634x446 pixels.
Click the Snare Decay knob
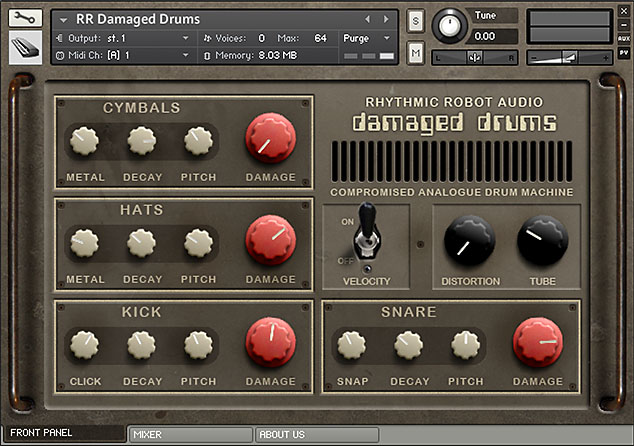(x=409, y=345)
